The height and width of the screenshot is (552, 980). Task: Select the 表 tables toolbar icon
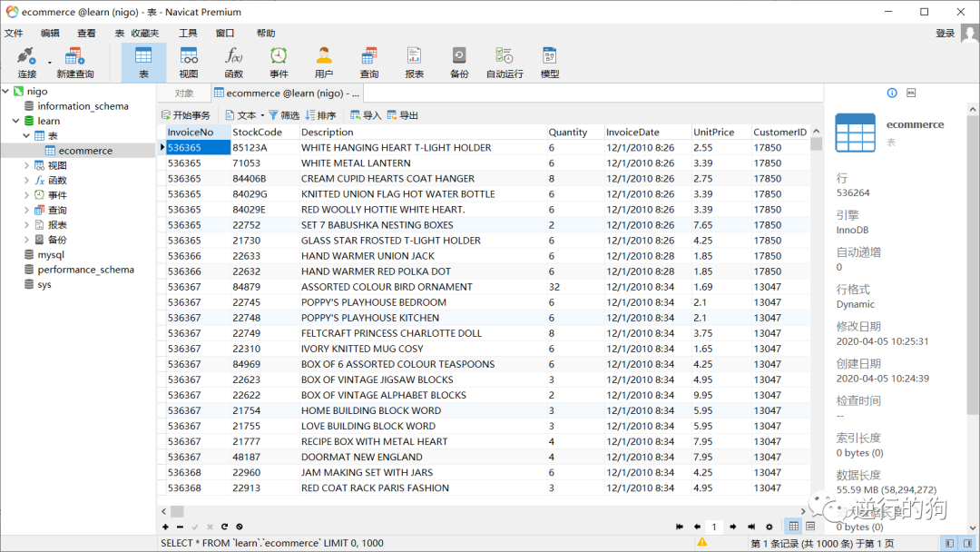coord(143,63)
